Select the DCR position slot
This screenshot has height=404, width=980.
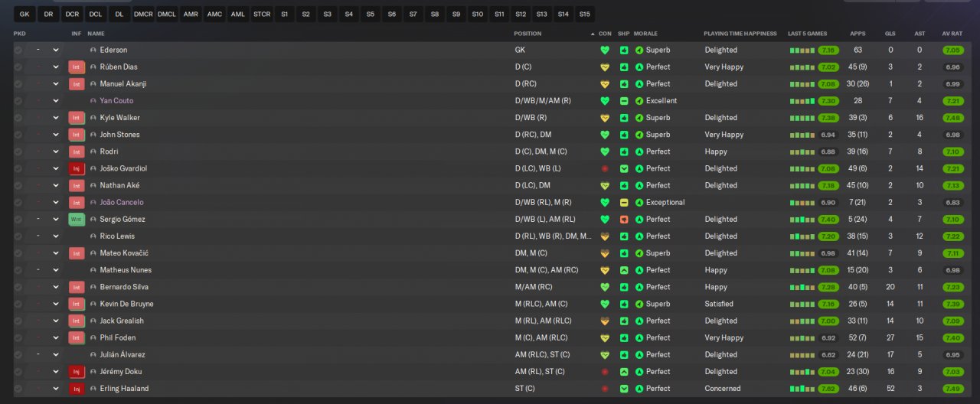(72, 14)
